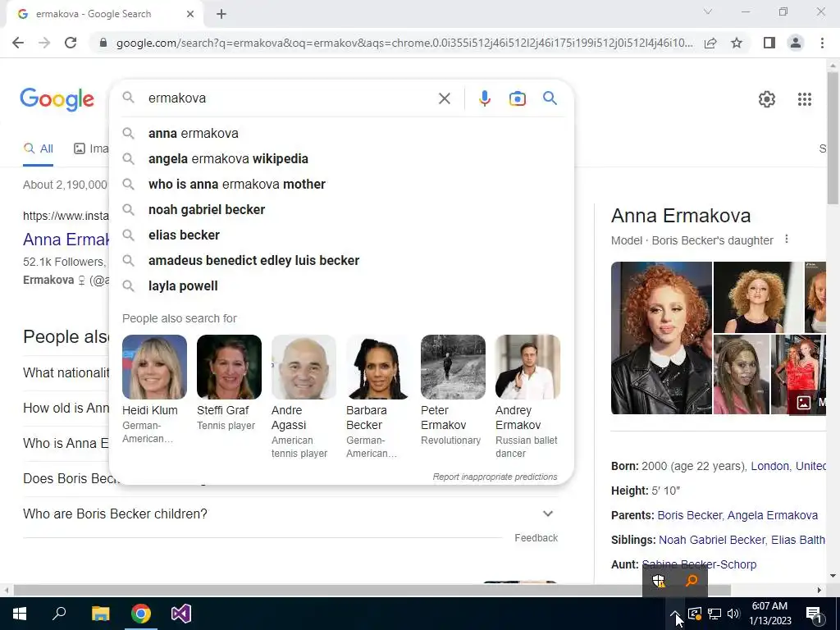Choose suggestion 'angela ermakova wikipedia'

(341, 158)
